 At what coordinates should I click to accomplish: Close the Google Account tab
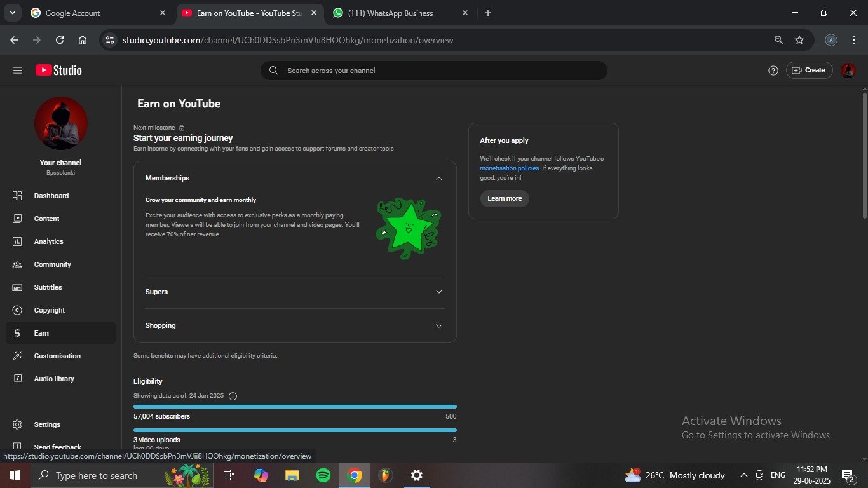tap(163, 13)
